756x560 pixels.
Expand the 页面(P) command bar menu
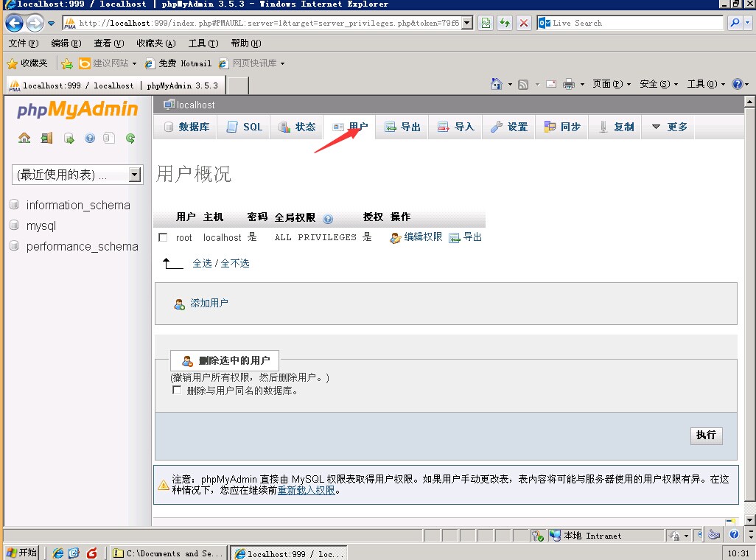point(612,85)
